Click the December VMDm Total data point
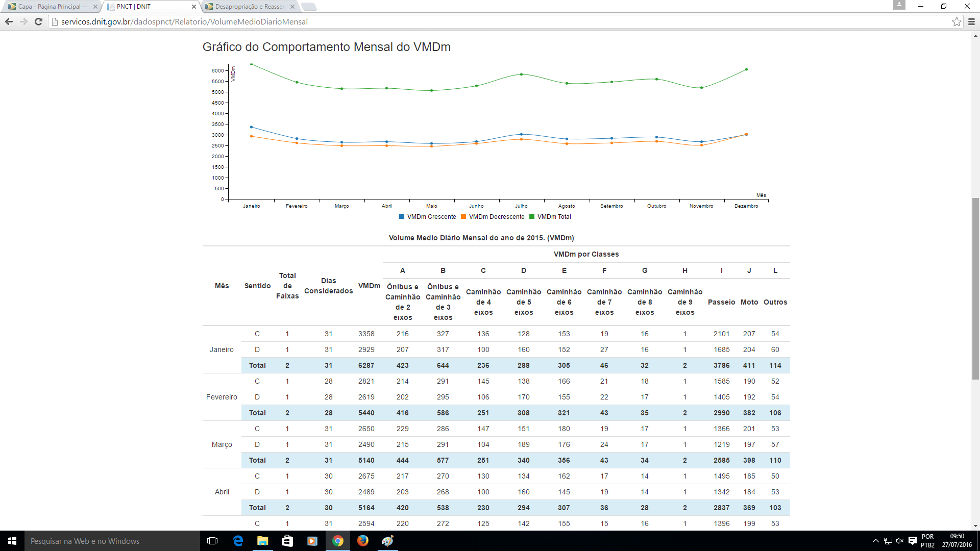Image resolution: width=980 pixels, height=551 pixels. tap(746, 69)
